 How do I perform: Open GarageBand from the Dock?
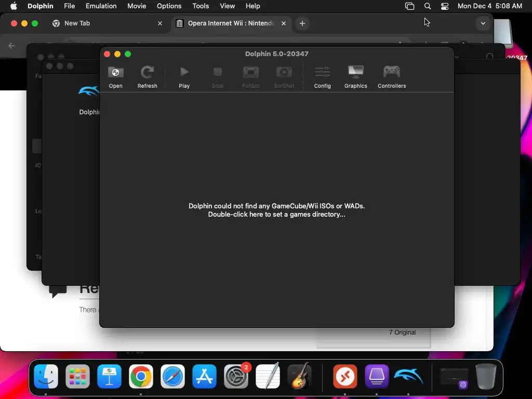pos(300,376)
